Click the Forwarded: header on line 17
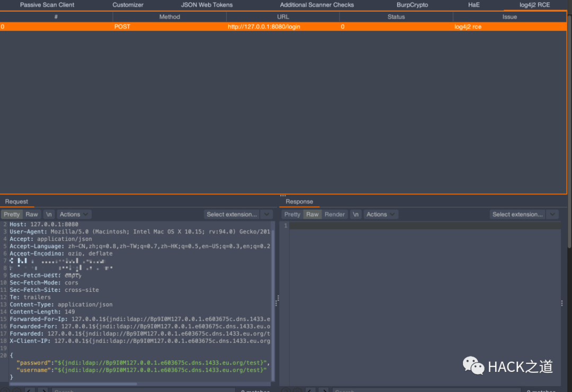 point(140,334)
